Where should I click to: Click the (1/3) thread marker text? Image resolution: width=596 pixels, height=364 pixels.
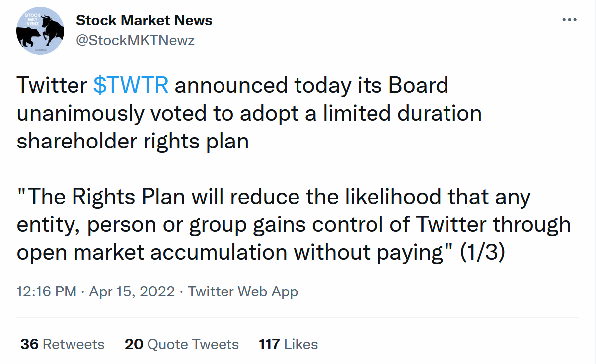click(482, 252)
